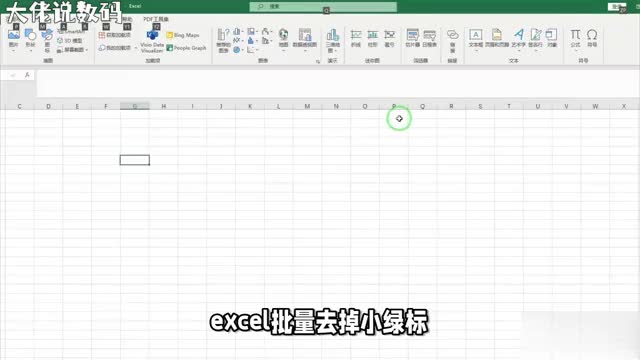Select column W header
Viewport: 640px width, 360px height.
[595, 106]
